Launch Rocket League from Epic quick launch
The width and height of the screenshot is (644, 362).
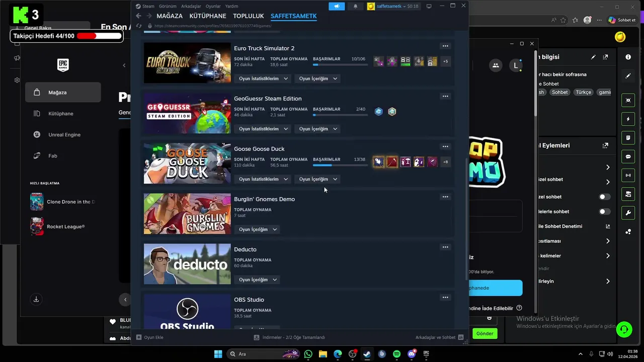pos(58,227)
